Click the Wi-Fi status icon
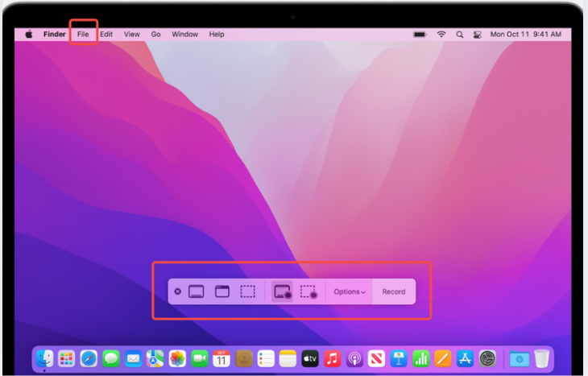Viewport: 588px width, 376px height. click(441, 35)
